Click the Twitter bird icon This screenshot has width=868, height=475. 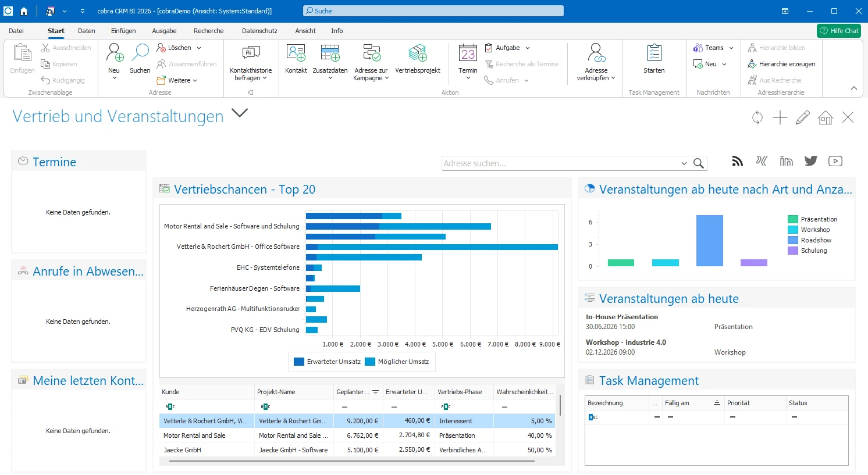(811, 161)
